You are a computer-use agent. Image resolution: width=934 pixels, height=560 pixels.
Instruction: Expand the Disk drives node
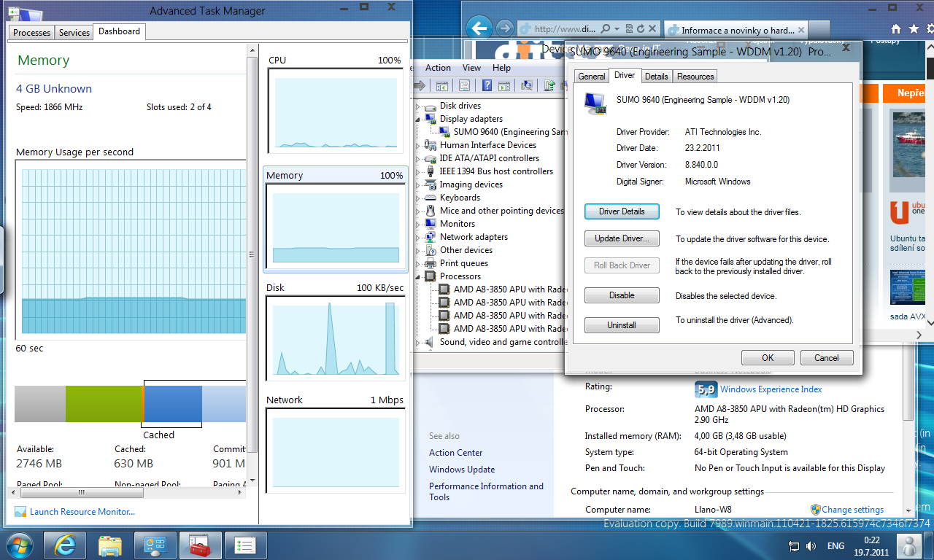pyautogui.click(x=418, y=106)
